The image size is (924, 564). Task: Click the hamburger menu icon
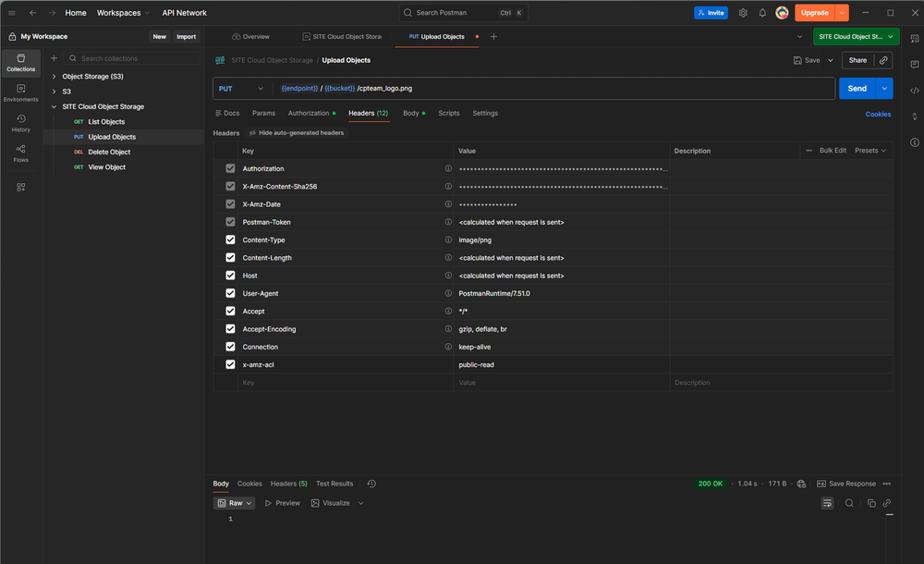point(12,12)
